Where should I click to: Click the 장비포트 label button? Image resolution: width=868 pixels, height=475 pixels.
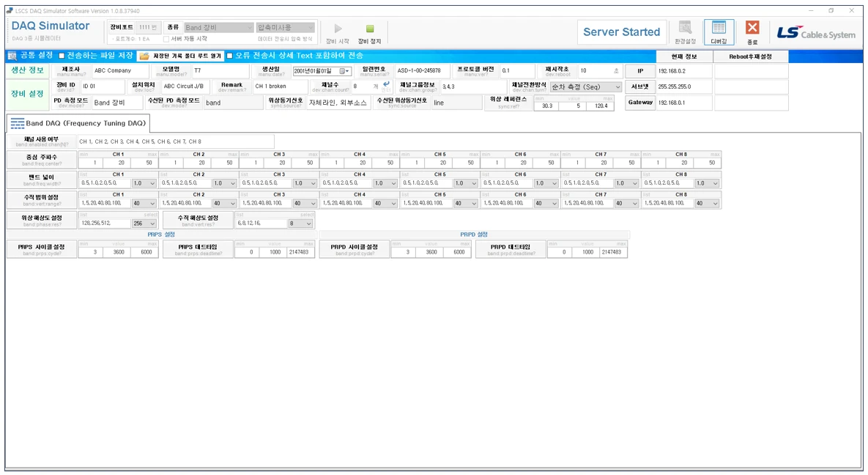pos(122,27)
